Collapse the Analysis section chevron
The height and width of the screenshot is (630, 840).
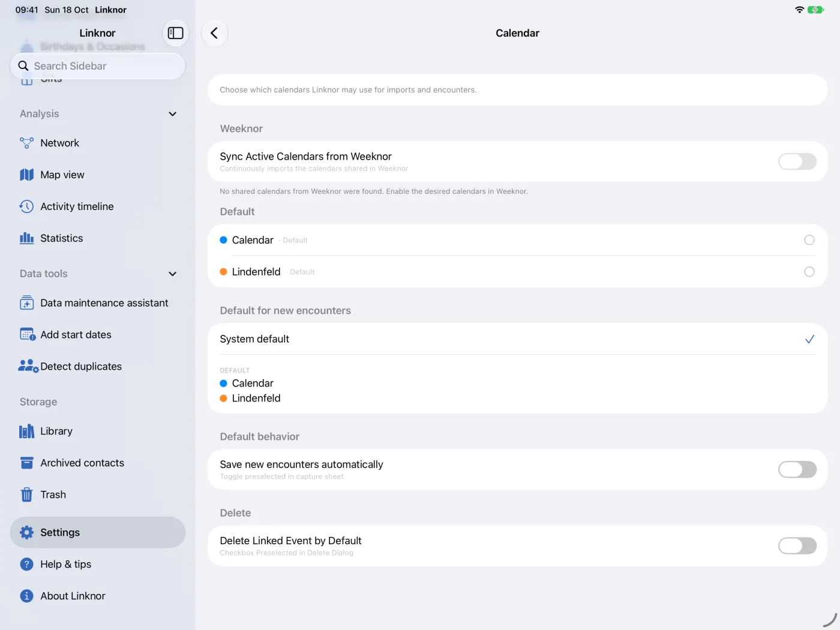coord(173,114)
